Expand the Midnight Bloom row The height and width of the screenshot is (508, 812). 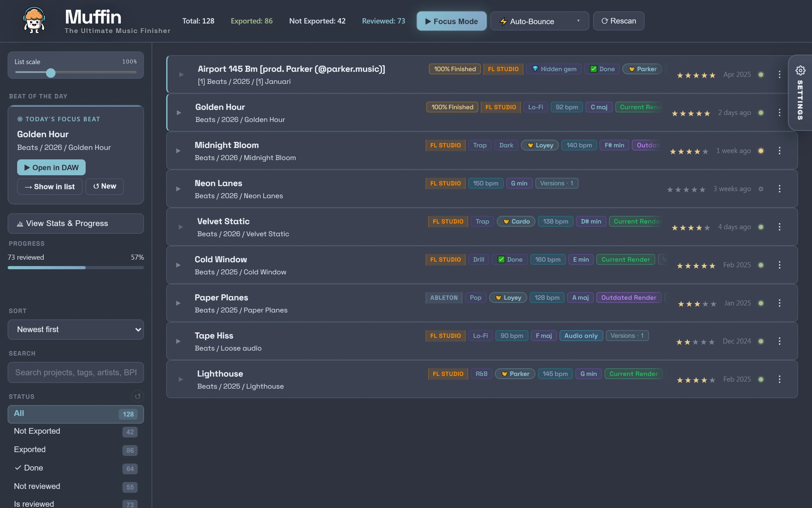coord(178,151)
